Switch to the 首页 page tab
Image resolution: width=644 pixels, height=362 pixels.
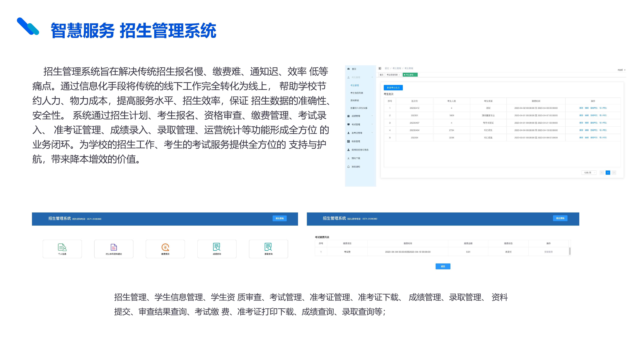[381, 75]
